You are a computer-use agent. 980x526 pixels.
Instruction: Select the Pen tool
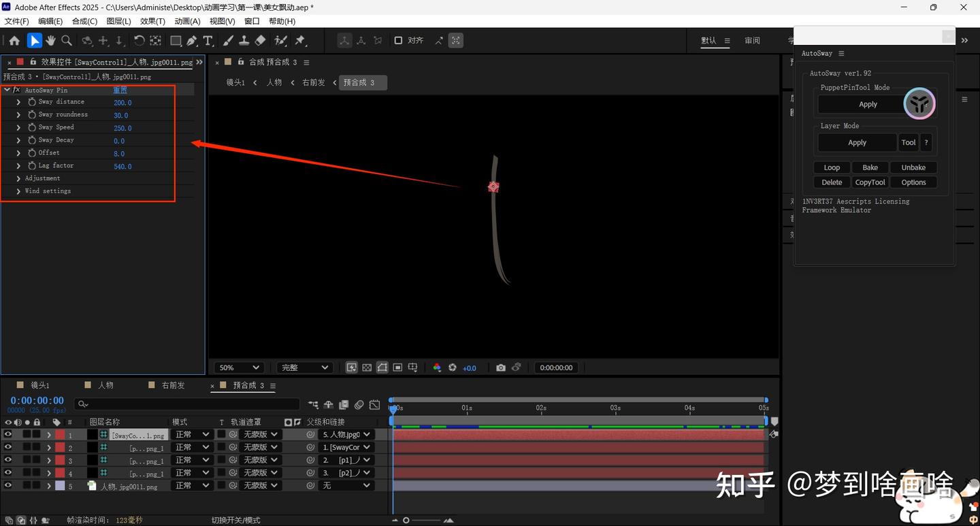(x=192, y=41)
